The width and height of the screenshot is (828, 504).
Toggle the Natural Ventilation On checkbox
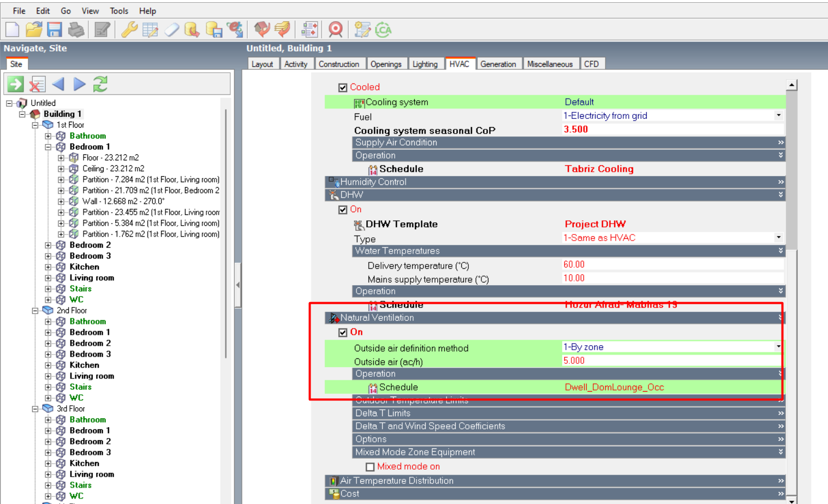343,332
